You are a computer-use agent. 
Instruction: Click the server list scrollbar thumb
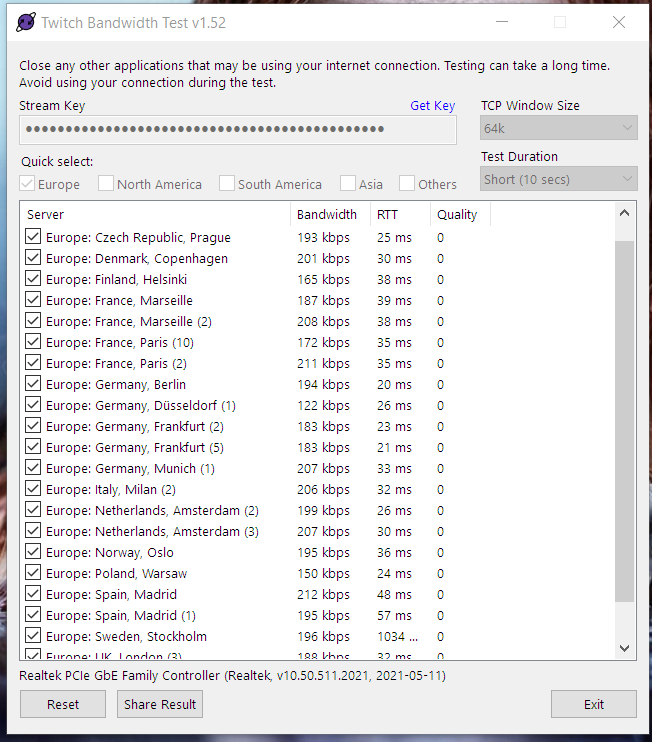click(625, 421)
